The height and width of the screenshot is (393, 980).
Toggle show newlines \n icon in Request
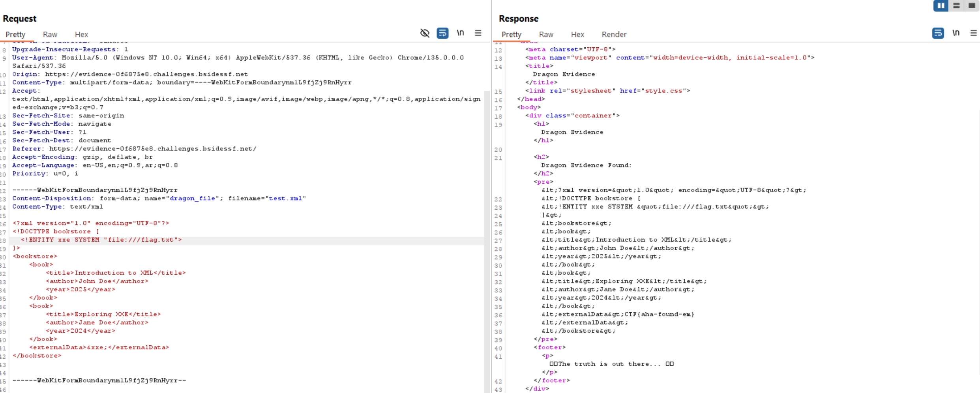[x=460, y=33]
